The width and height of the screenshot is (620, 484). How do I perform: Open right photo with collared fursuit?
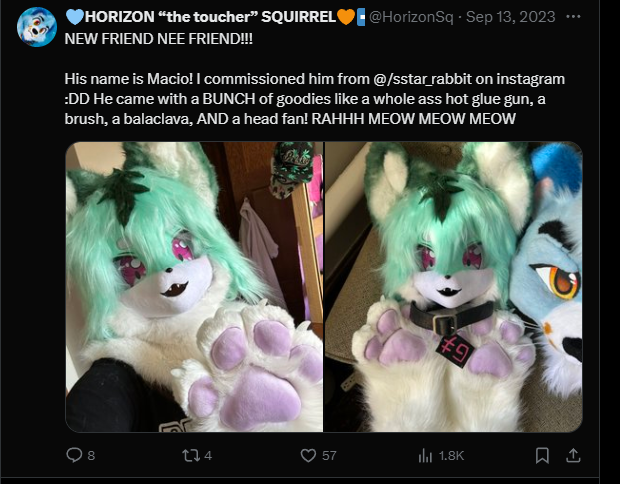click(454, 287)
